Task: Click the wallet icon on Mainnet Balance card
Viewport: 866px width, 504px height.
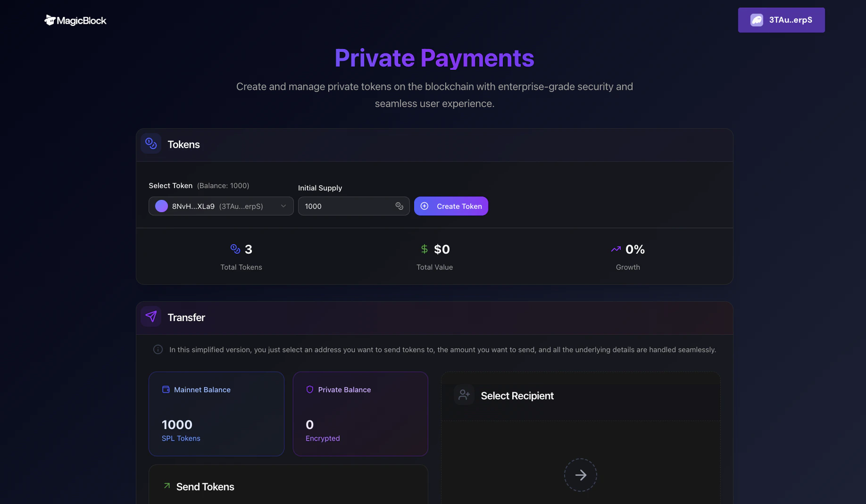Action: tap(166, 389)
